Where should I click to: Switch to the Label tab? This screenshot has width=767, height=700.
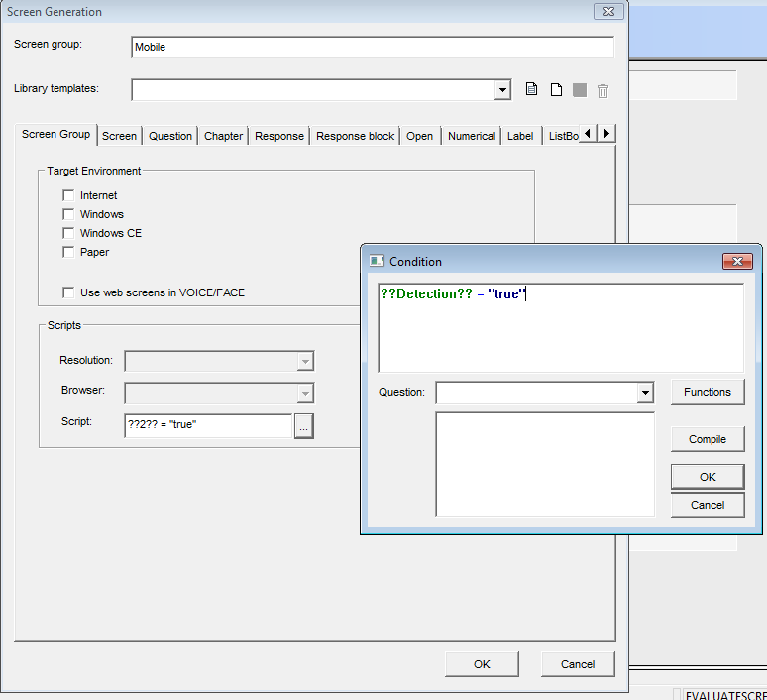point(520,136)
